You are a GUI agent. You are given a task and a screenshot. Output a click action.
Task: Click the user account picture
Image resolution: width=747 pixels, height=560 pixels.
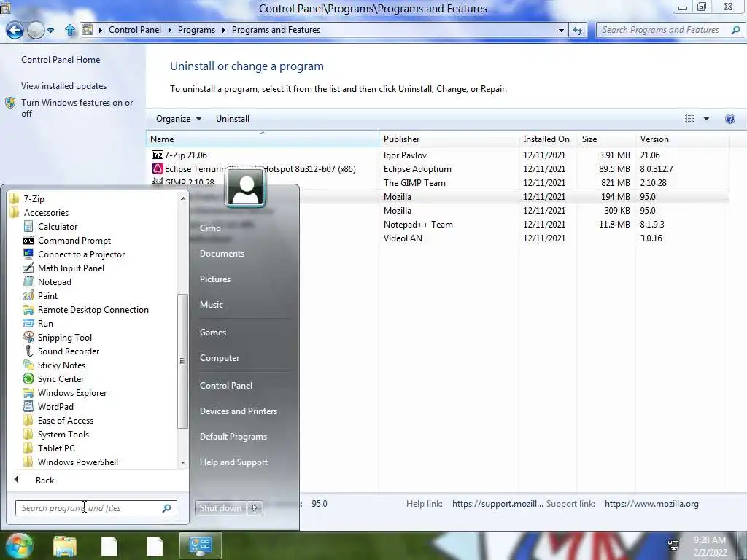pos(245,188)
